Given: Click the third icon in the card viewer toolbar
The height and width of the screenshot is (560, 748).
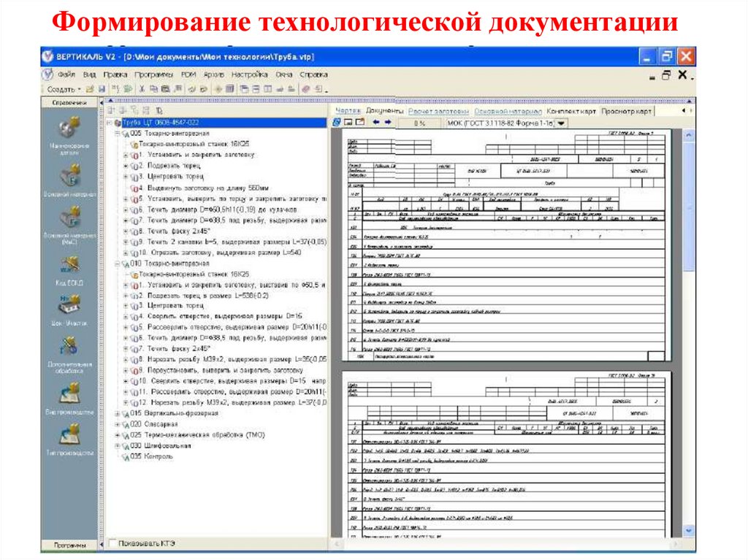Looking at the screenshot, I should tap(360, 123).
